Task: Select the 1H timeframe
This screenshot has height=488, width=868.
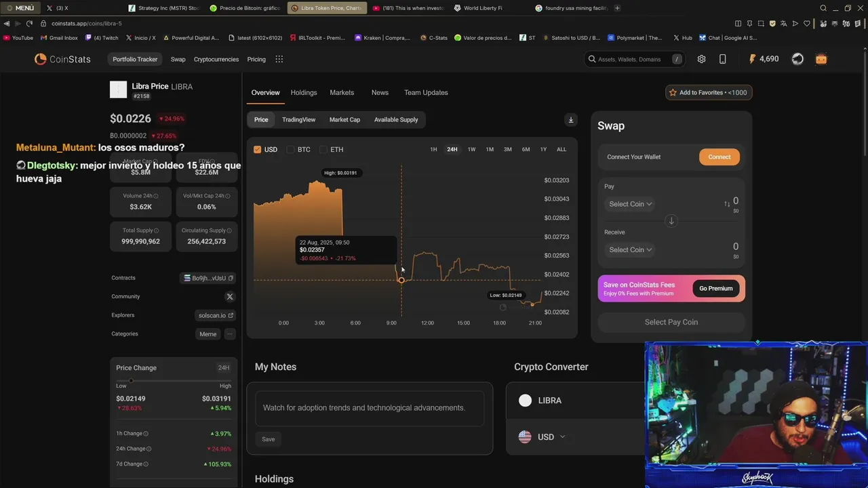Action: [433, 149]
